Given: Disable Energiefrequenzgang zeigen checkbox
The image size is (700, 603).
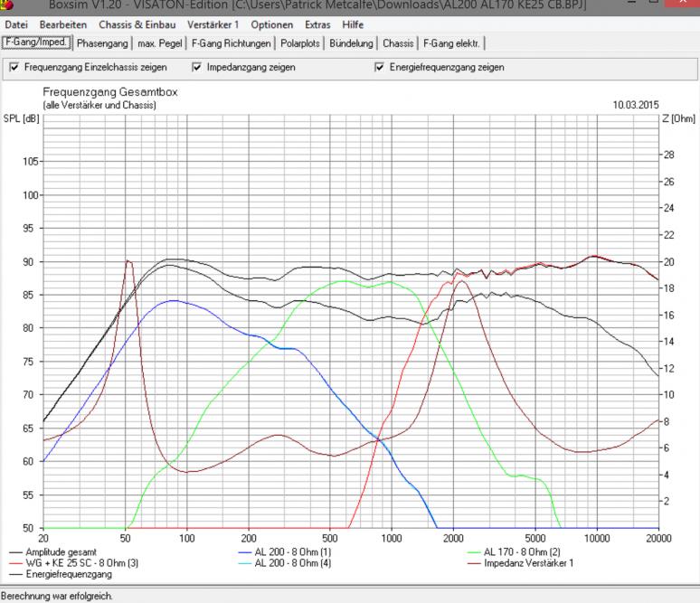Looking at the screenshot, I should point(380,67).
